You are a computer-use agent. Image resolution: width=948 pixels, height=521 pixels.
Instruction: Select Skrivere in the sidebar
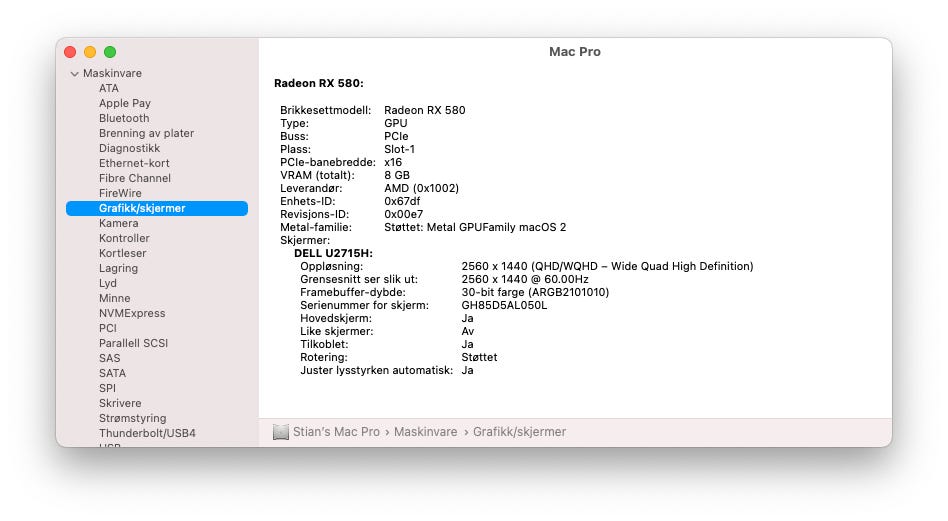point(120,403)
